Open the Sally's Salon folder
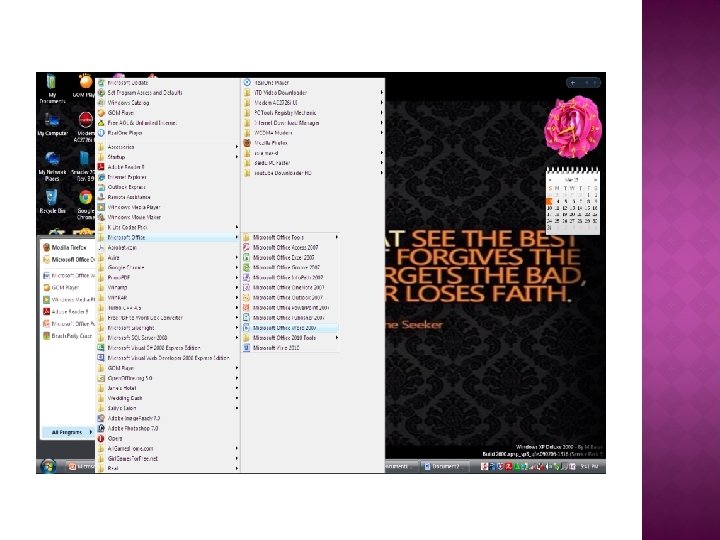720x540 pixels. (x=168, y=408)
